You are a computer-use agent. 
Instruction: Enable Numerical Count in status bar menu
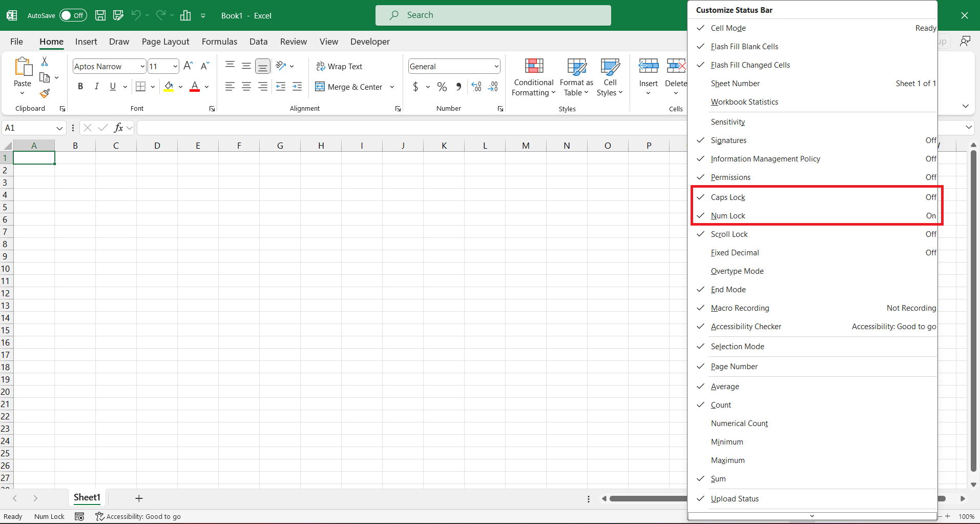(813, 424)
